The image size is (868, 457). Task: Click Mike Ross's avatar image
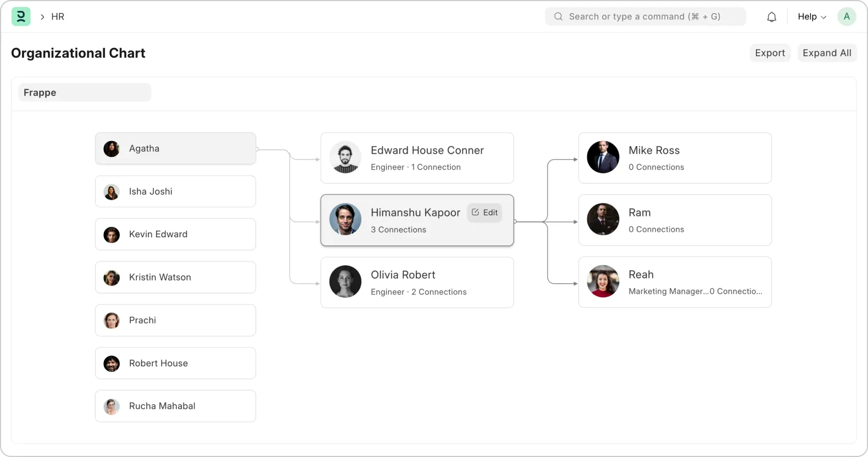(x=603, y=158)
